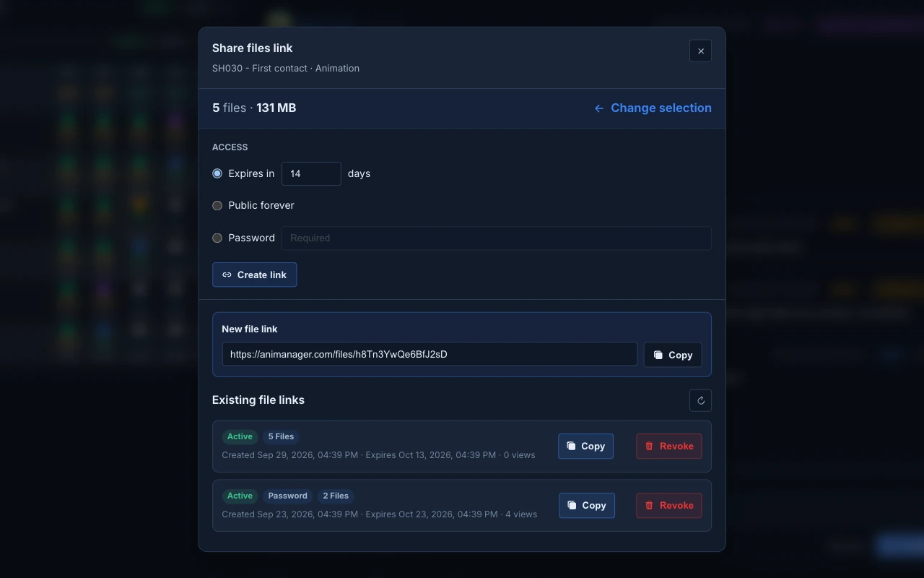Copy the password-protected 2 Files link
This screenshot has height=578, width=924.
click(586, 505)
